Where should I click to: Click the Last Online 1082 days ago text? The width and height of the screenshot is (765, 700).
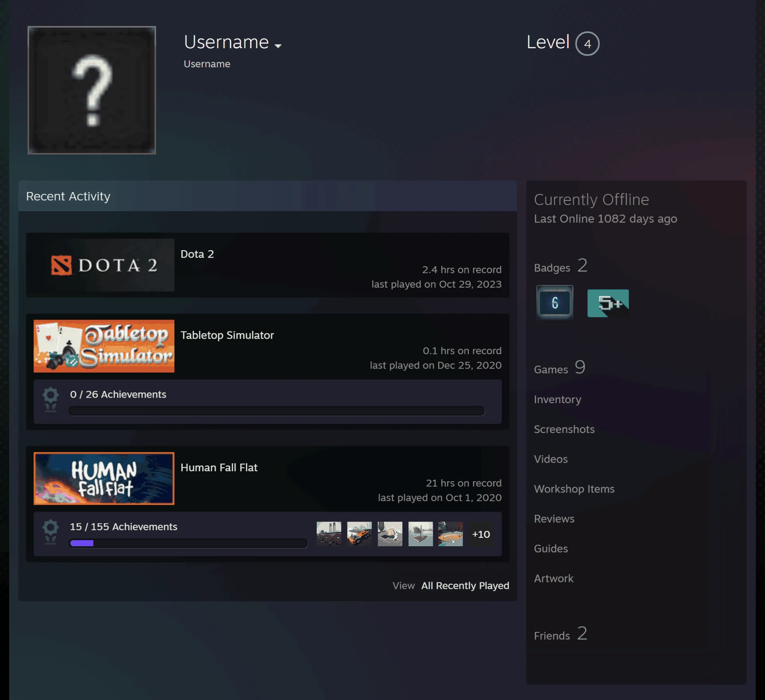click(605, 219)
